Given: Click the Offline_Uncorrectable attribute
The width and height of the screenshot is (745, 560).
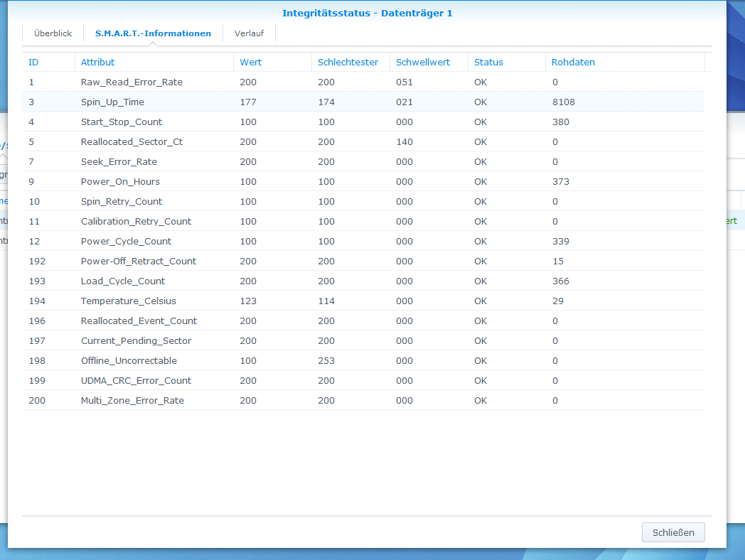Looking at the screenshot, I should [x=129, y=361].
